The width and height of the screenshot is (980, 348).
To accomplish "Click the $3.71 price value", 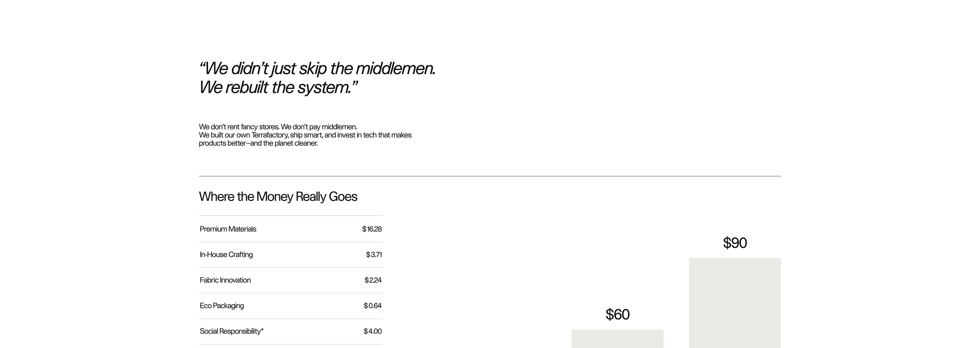I will click(x=374, y=255).
